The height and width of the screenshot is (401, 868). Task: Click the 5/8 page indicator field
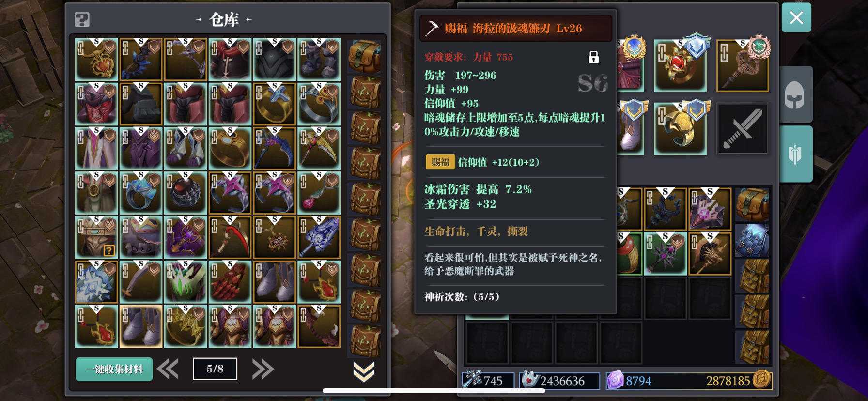click(215, 369)
